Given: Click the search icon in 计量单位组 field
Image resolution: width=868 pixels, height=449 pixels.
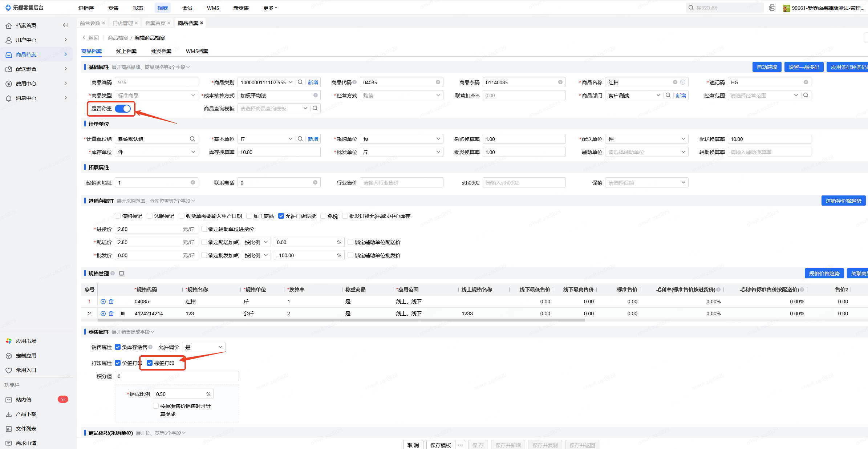Looking at the screenshot, I should click(192, 139).
